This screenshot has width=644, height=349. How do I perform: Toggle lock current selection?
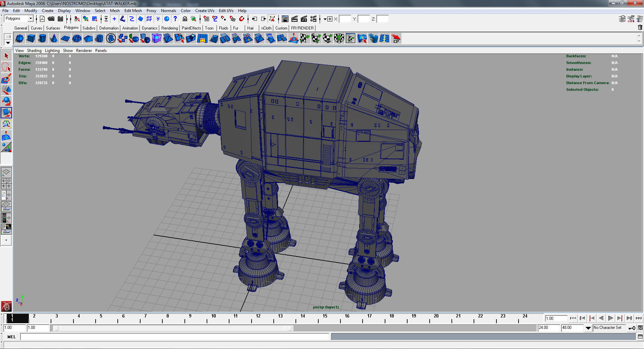coord(185,19)
